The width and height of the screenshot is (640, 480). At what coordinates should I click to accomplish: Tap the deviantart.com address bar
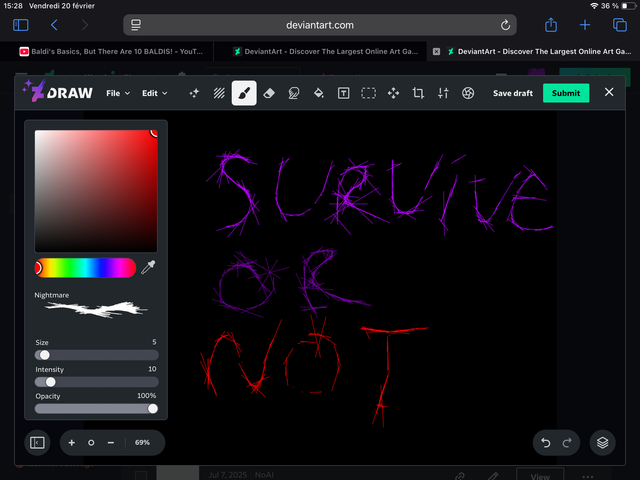tap(322, 24)
